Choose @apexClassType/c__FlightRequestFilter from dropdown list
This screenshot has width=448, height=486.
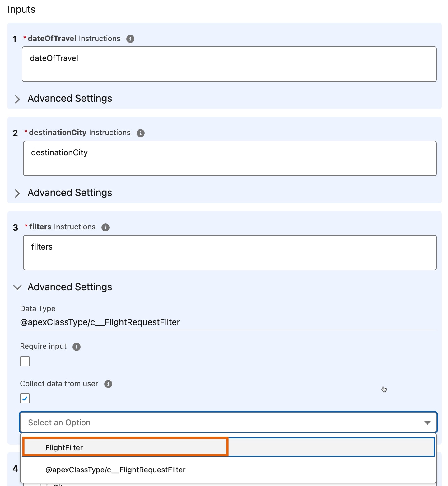coord(228,470)
